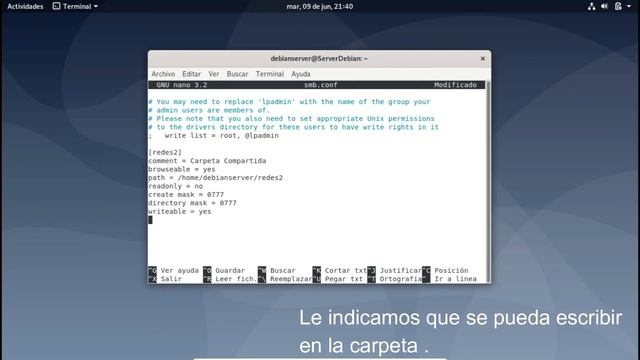Click the 'Justificar' shortcut label
Screen dimensions: 640x360
click(400, 271)
